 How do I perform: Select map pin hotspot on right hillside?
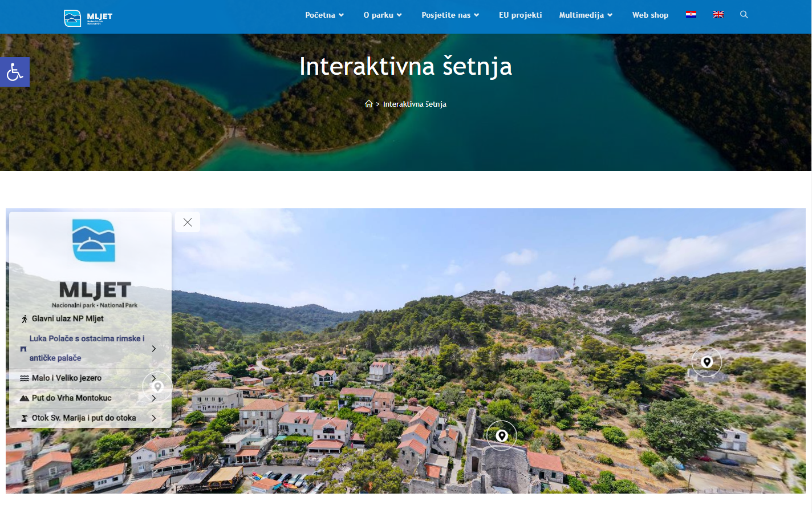pyautogui.click(x=707, y=362)
